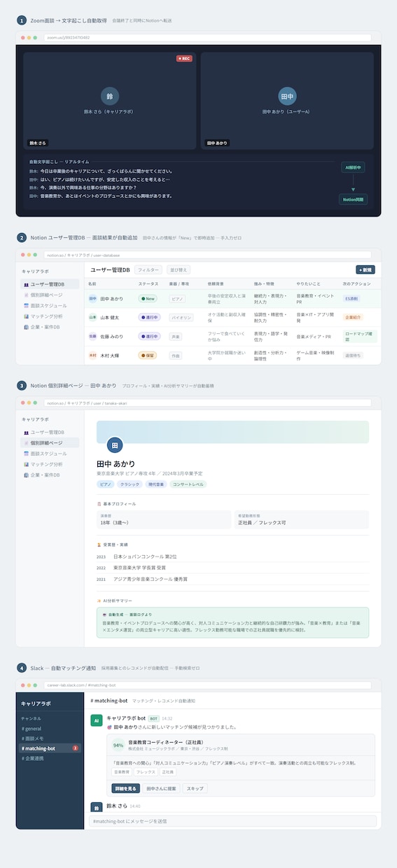Open the #面談メモ channel in Slack

tap(50, 738)
